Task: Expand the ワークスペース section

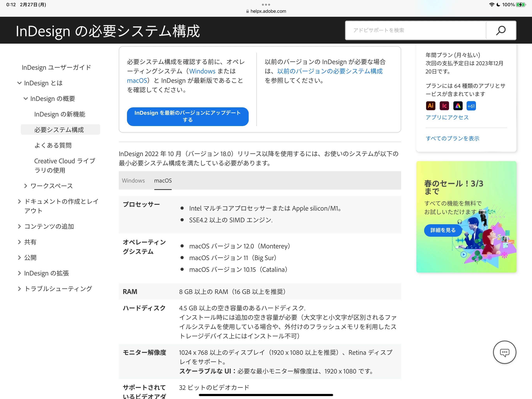Action: pos(26,186)
